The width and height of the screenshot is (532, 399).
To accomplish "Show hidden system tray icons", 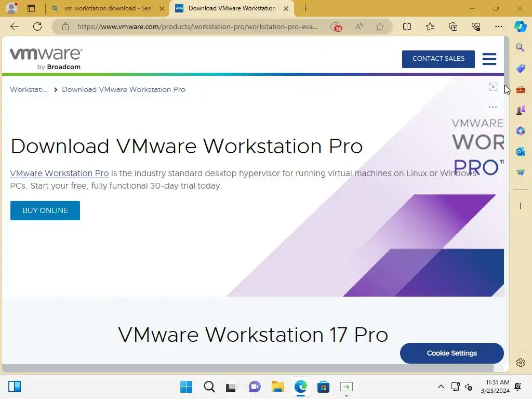I will coord(441,387).
